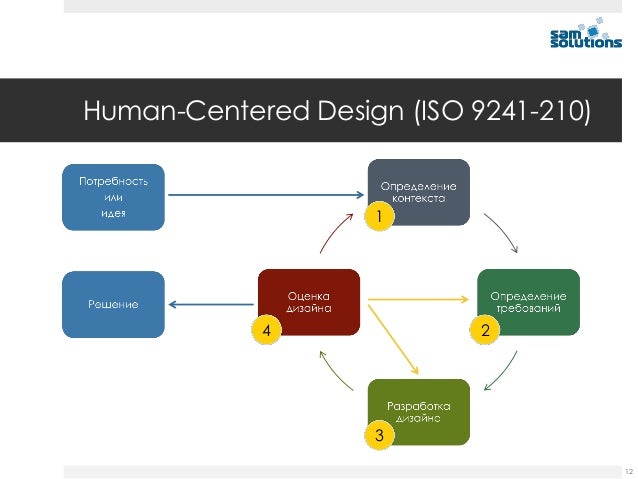Click the 'Разработка дизайна' box
Image resolution: width=638 pixels, height=479 pixels.
click(x=419, y=412)
